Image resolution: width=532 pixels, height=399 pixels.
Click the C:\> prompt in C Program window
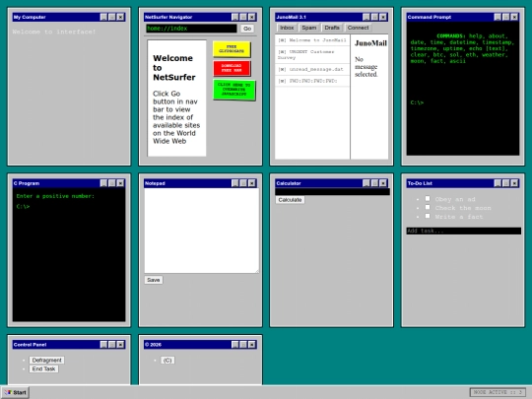[23, 206]
